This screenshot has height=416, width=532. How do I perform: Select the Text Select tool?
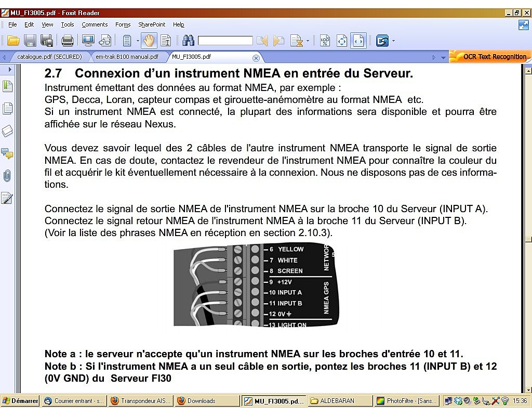(166, 41)
